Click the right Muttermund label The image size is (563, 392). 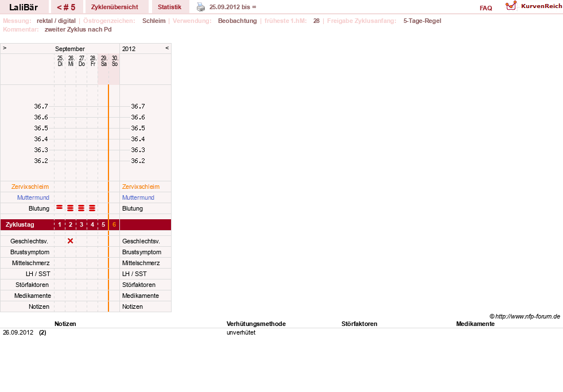(x=138, y=197)
